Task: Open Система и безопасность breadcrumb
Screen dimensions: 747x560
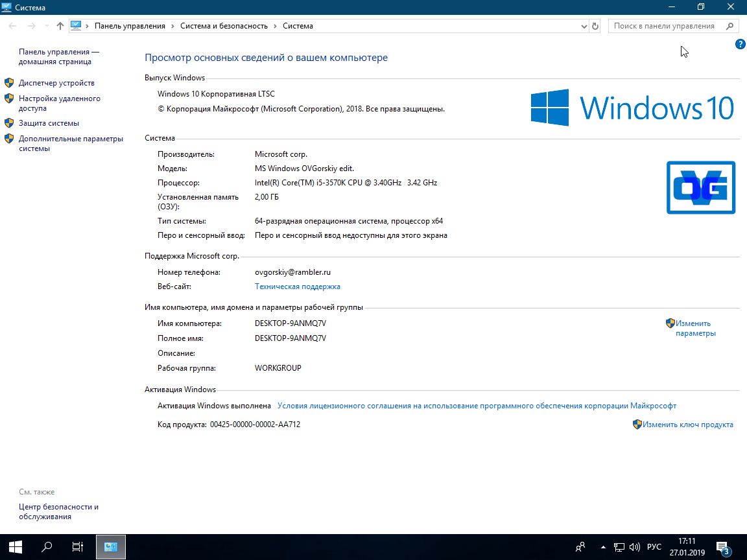Action: [224, 26]
